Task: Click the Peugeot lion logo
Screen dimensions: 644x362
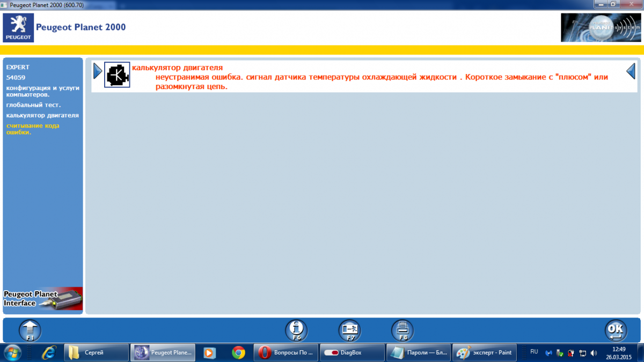Action: 18,28
